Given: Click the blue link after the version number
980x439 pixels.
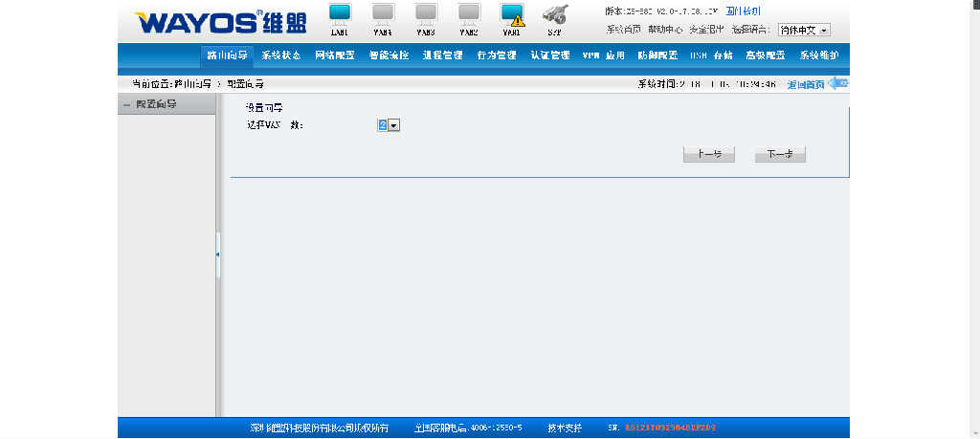Looking at the screenshot, I should pyautogui.click(x=743, y=11).
